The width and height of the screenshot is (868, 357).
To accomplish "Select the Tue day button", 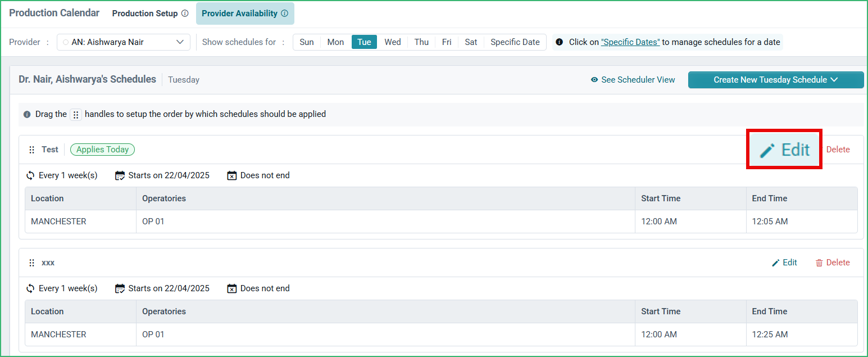I will [364, 42].
